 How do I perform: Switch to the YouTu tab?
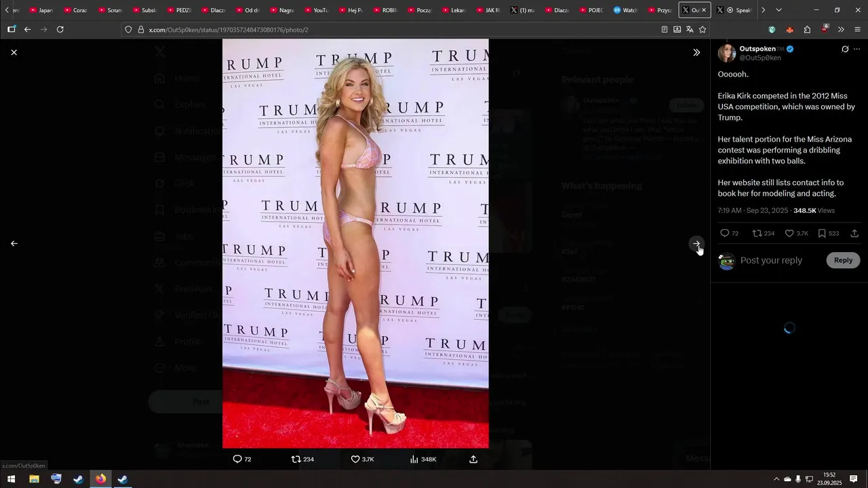point(315,10)
